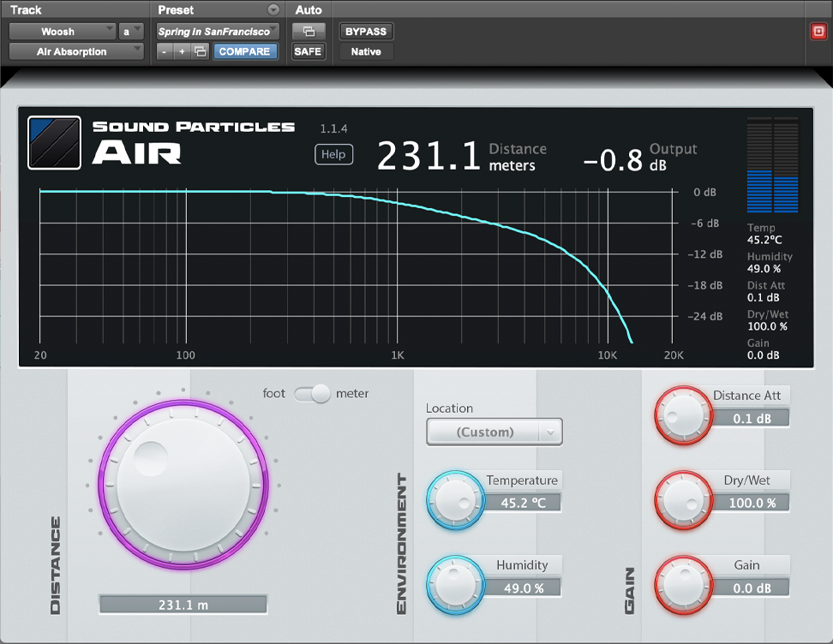The width and height of the screenshot is (833, 644).
Task: Click the red plug-in target icon
Action: (818, 32)
